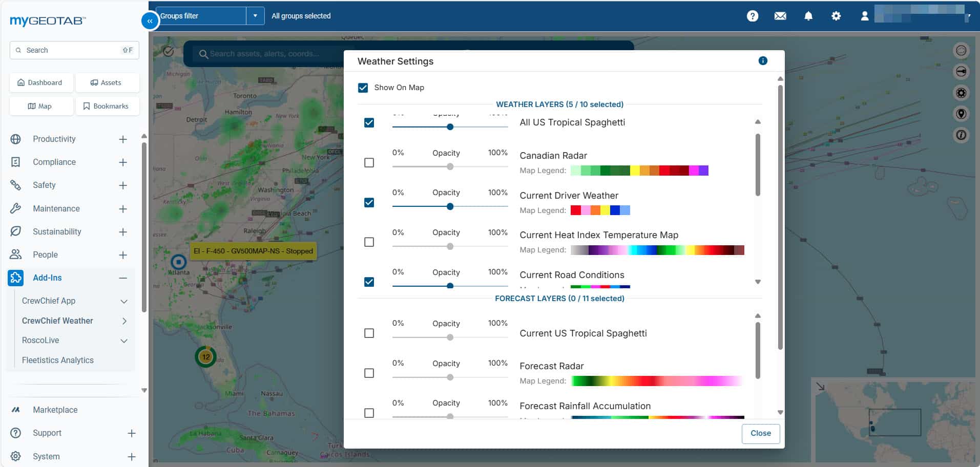Open the Groups filter dropdown arrow
Viewport: 980px width, 467px height.
tap(255, 16)
